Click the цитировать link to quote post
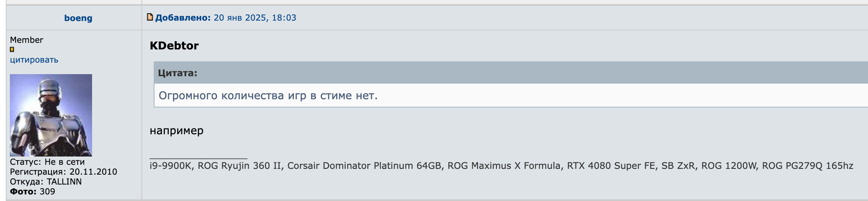The height and width of the screenshot is (201, 868). [x=34, y=60]
